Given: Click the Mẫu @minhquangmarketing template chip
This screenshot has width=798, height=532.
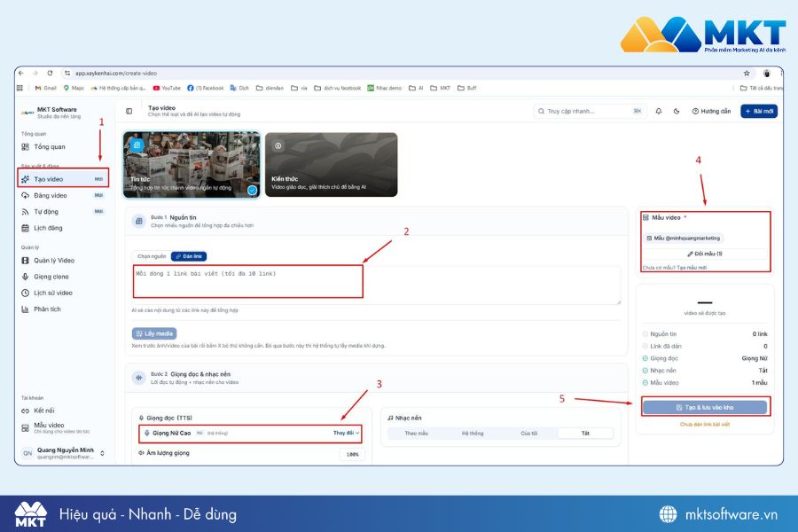Looking at the screenshot, I should coord(684,238).
